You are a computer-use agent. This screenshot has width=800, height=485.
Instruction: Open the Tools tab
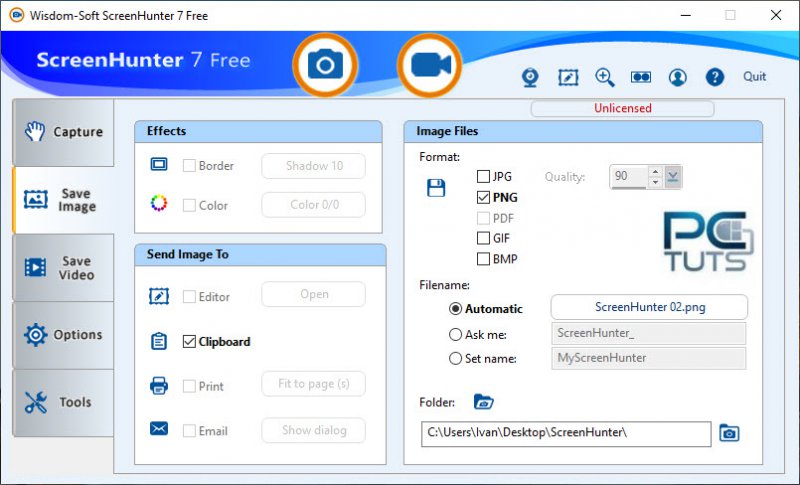63,402
